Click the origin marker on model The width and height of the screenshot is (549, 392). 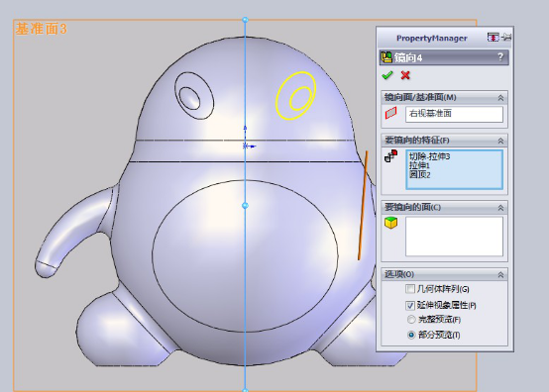click(x=246, y=146)
